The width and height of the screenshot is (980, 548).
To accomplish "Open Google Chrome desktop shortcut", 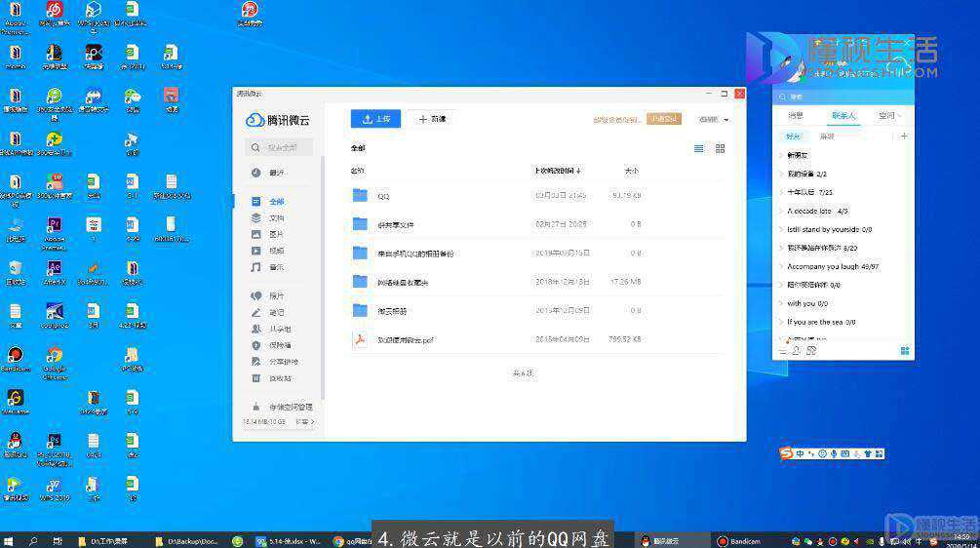I will [55, 362].
